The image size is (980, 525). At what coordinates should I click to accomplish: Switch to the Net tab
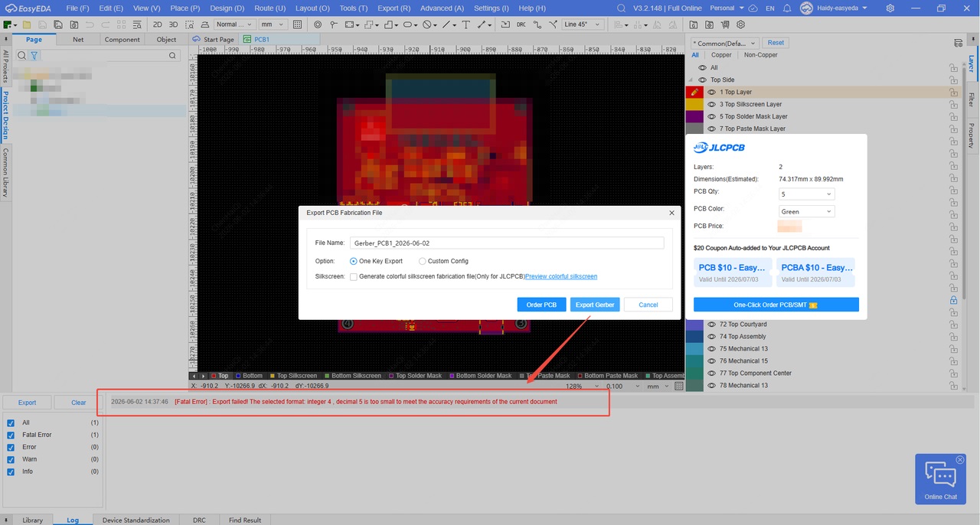click(x=78, y=40)
